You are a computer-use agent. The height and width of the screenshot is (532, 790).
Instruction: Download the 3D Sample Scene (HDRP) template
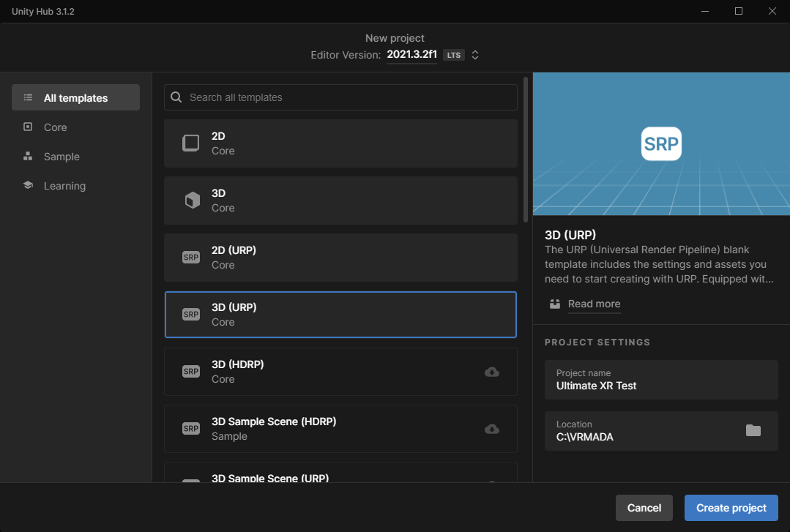(x=492, y=429)
